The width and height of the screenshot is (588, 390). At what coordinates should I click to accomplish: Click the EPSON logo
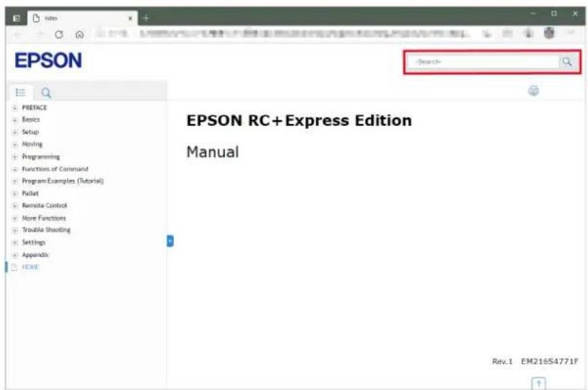pos(48,60)
